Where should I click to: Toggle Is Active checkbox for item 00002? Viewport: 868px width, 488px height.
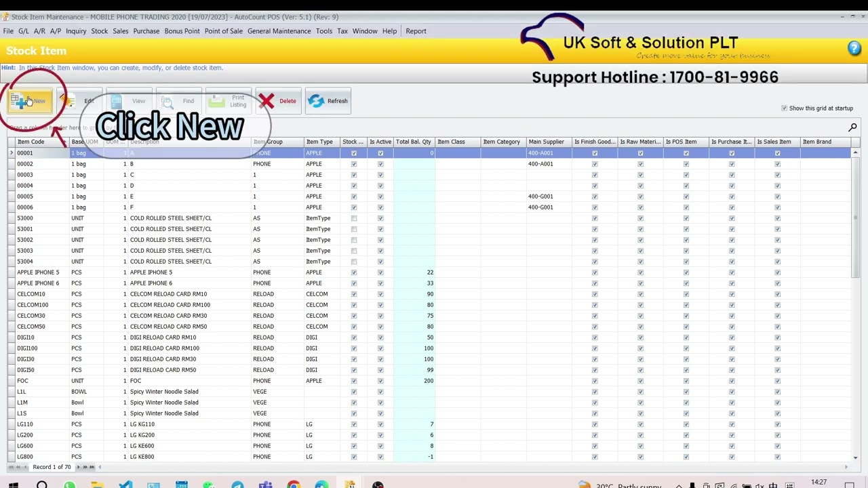[380, 164]
